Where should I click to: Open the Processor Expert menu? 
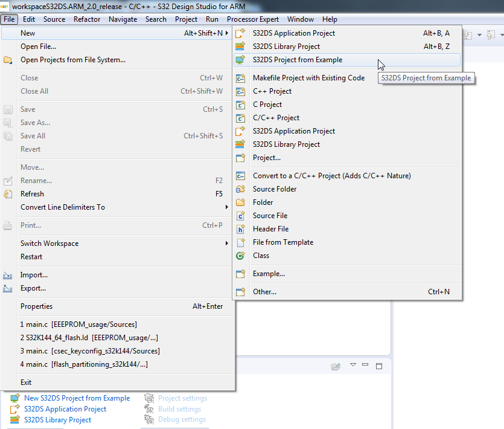(253, 19)
